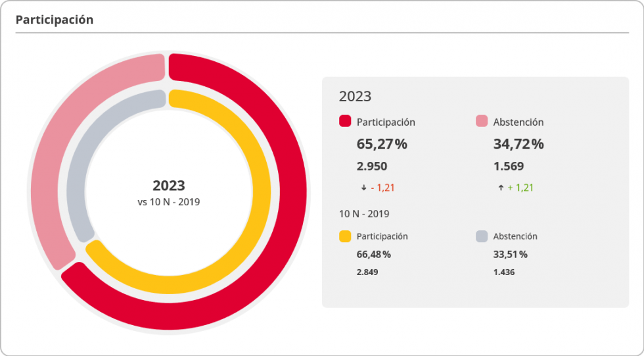Click the 'vs 10 N - 2019' center text

[x=169, y=202]
